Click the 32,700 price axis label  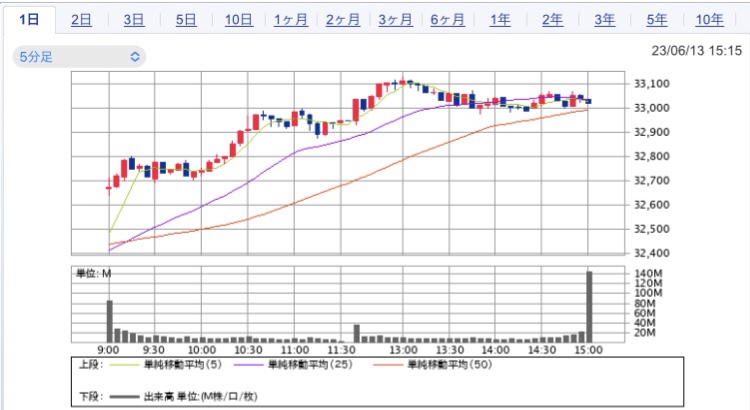[651, 181]
